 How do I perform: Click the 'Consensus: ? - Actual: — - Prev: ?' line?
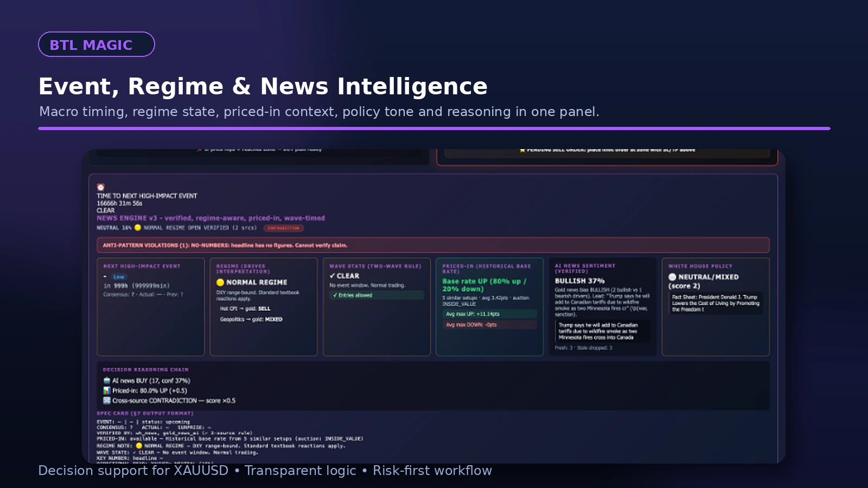[143, 294]
